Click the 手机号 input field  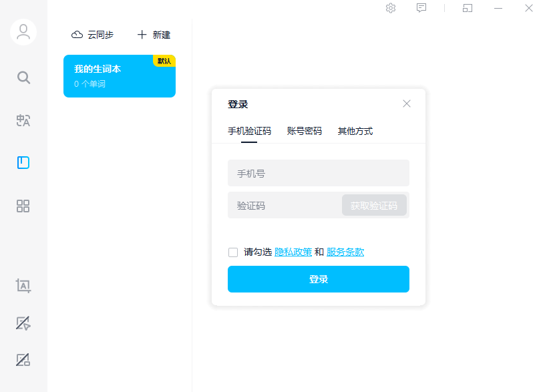319,172
